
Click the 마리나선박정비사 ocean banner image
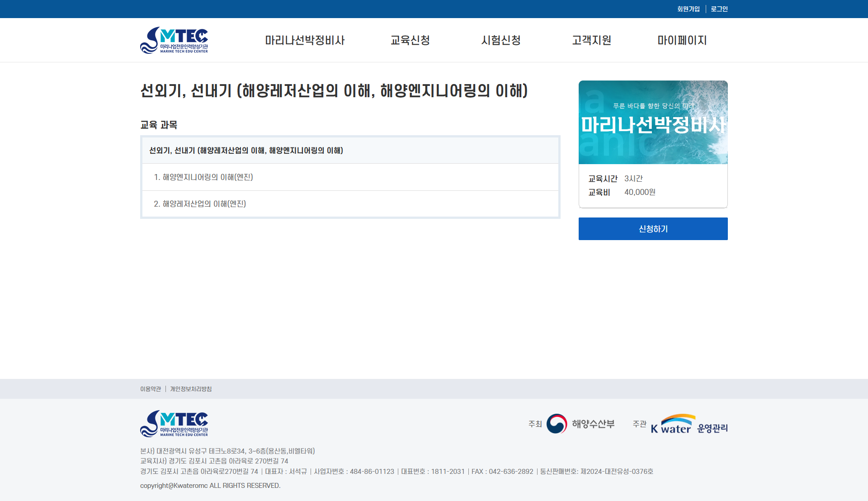pos(653,122)
